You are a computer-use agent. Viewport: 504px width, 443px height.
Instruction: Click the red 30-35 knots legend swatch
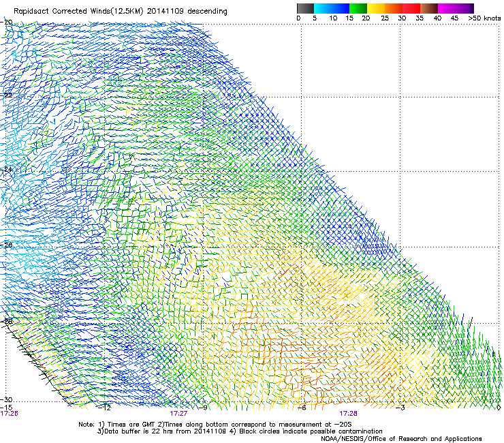click(x=411, y=8)
